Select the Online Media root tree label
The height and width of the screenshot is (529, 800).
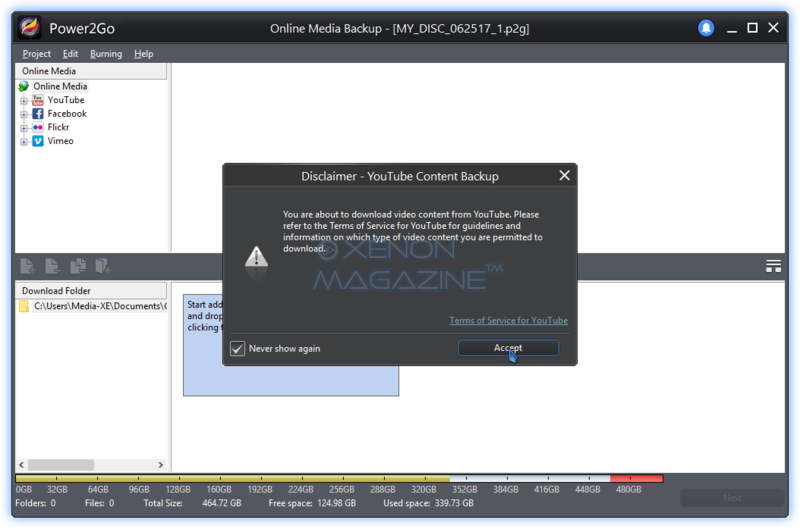coord(60,86)
